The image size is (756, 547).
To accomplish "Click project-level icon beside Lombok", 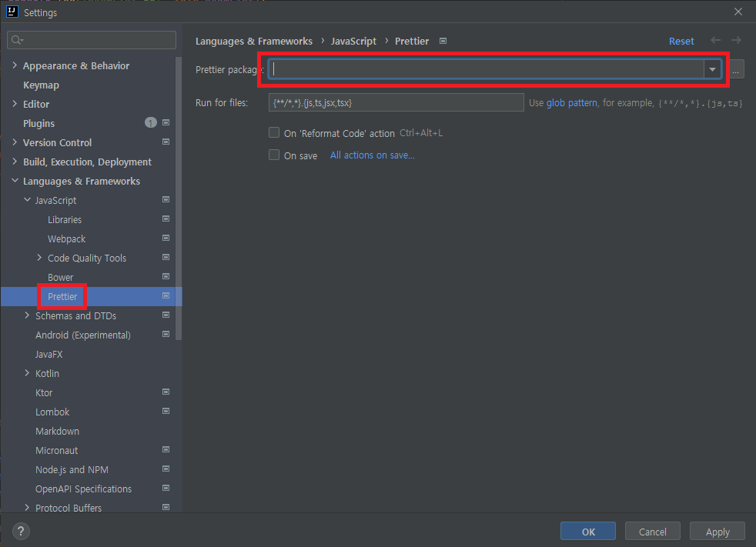I will [x=166, y=412].
